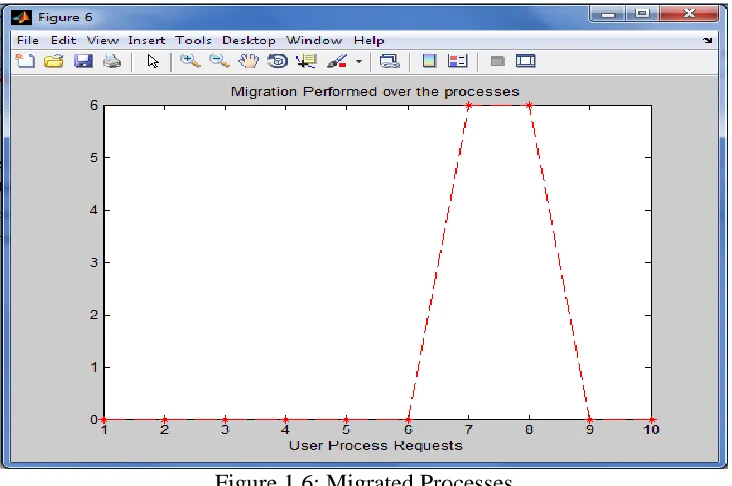Click the New Figure toolbar icon
The height and width of the screenshot is (486, 732).
click(25, 61)
